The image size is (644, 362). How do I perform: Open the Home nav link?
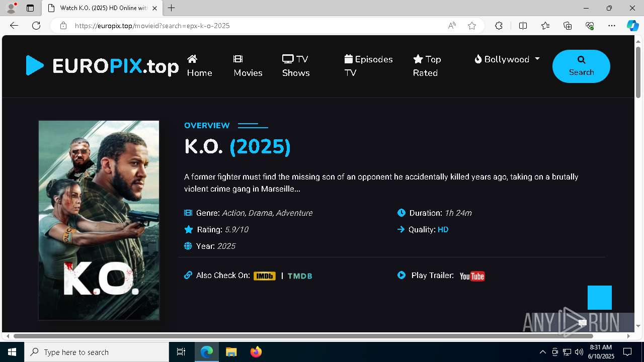[x=199, y=66]
